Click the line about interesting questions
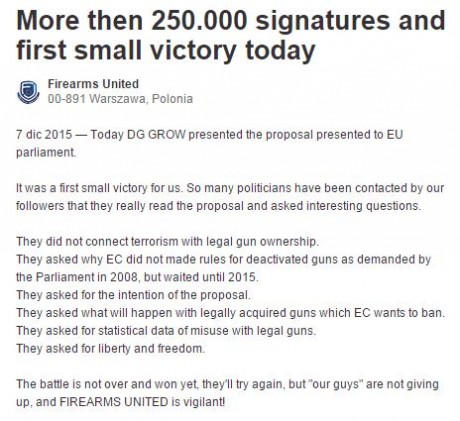 click(219, 206)
